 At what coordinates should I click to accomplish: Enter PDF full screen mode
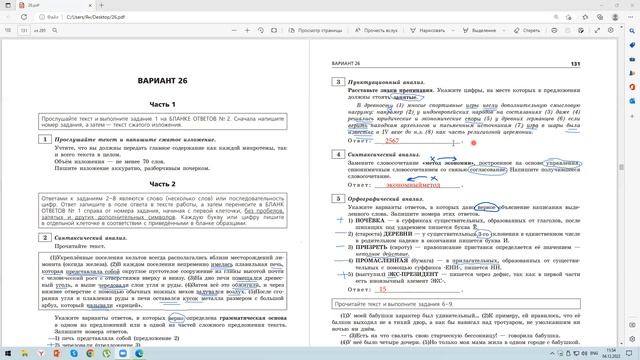(597, 30)
